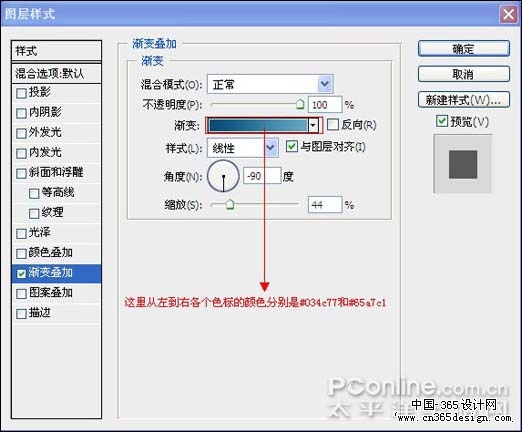Click the angle dial control

coord(223,176)
